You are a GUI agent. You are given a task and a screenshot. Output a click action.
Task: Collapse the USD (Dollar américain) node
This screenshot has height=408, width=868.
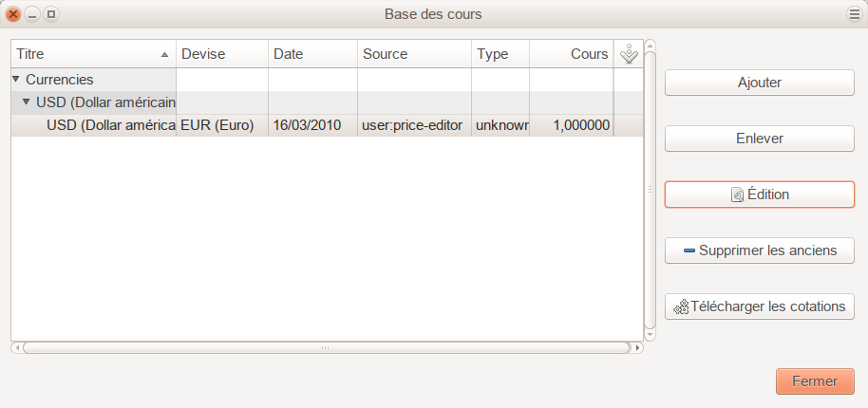click(x=27, y=102)
